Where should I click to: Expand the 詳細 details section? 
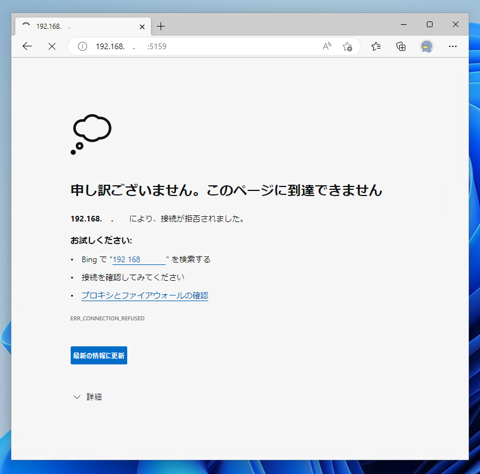coord(87,397)
